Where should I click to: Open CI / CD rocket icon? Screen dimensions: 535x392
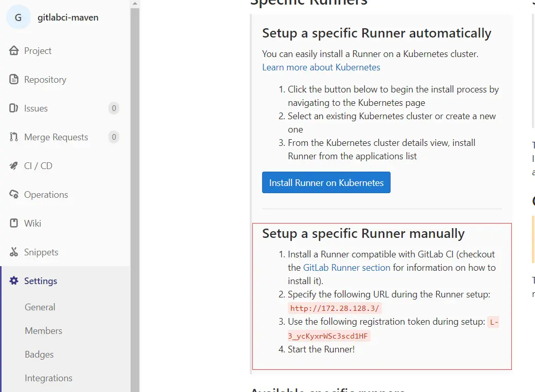pyautogui.click(x=14, y=166)
